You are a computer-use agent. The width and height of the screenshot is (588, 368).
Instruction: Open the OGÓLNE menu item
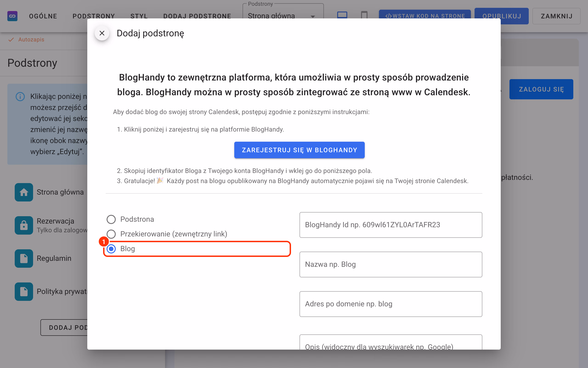[x=43, y=16]
